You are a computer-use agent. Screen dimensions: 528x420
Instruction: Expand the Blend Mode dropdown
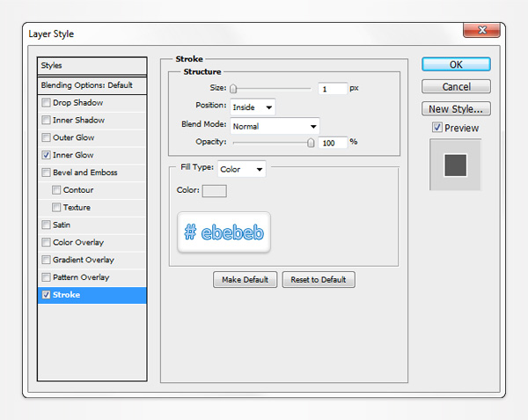[275, 126]
